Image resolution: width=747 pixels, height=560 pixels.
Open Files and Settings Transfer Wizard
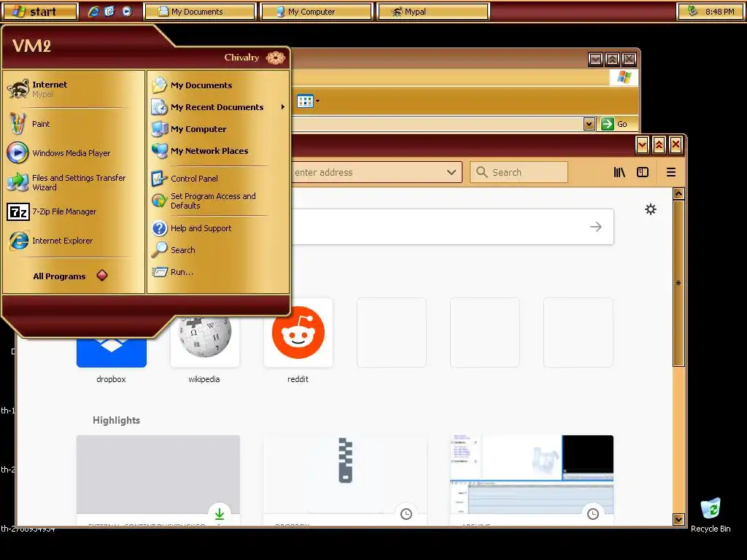pyautogui.click(x=66, y=182)
